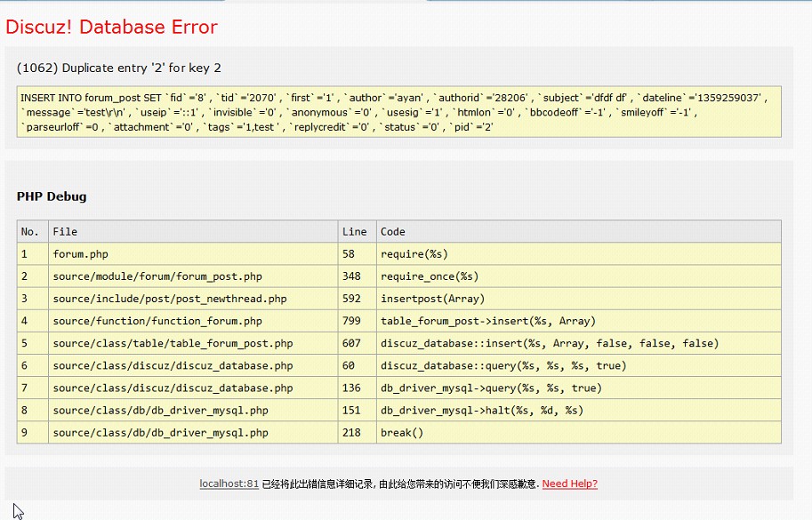Click the Line column header
Image resolution: width=812 pixels, height=520 pixels.
pos(358,231)
